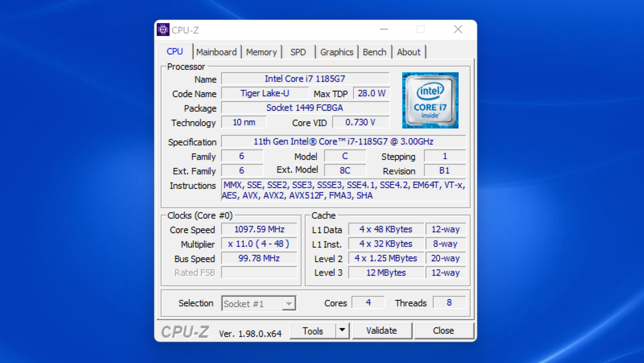The height and width of the screenshot is (363, 644).
Task: Switch to the Memory tab
Action: [x=262, y=52]
